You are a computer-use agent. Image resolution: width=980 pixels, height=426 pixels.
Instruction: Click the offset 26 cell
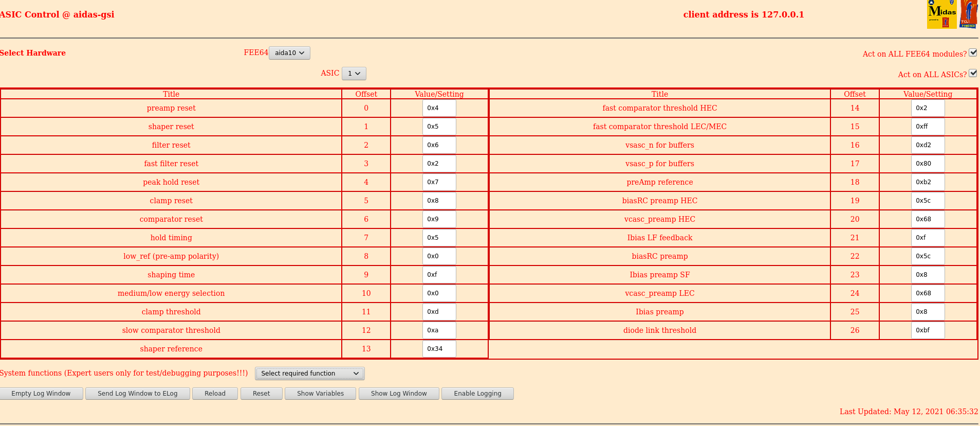click(x=855, y=330)
